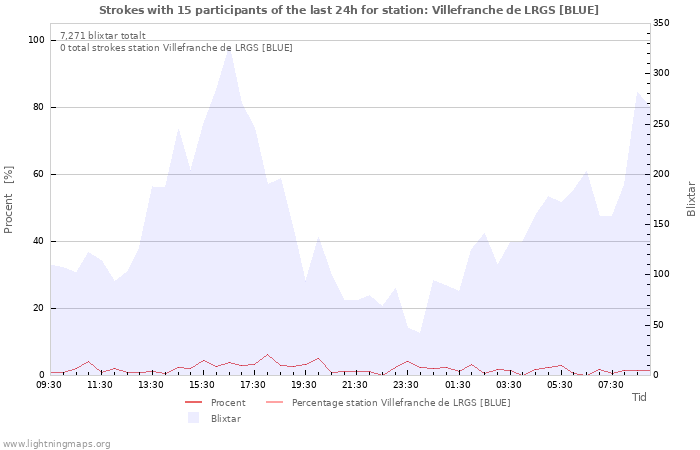Click the 23:30 time axis label
The height and width of the screenshot is (450, 700).
click(x=407, y=385)
